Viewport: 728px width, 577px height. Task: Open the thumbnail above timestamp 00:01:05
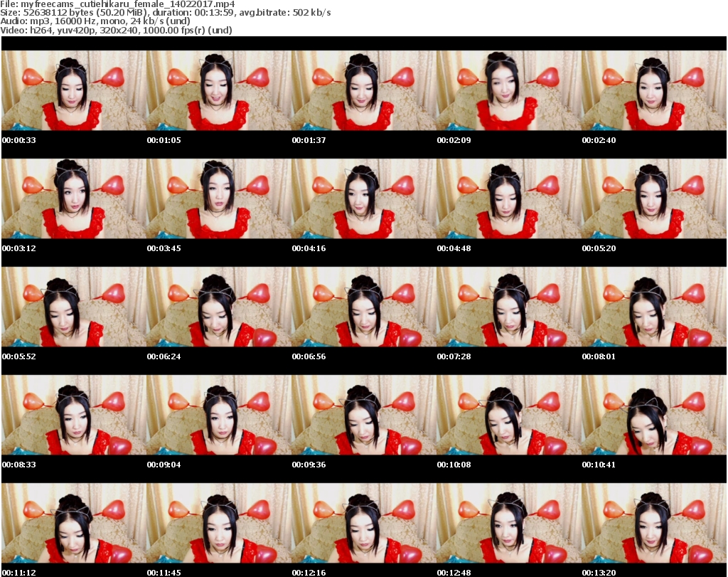coord(219,90)
